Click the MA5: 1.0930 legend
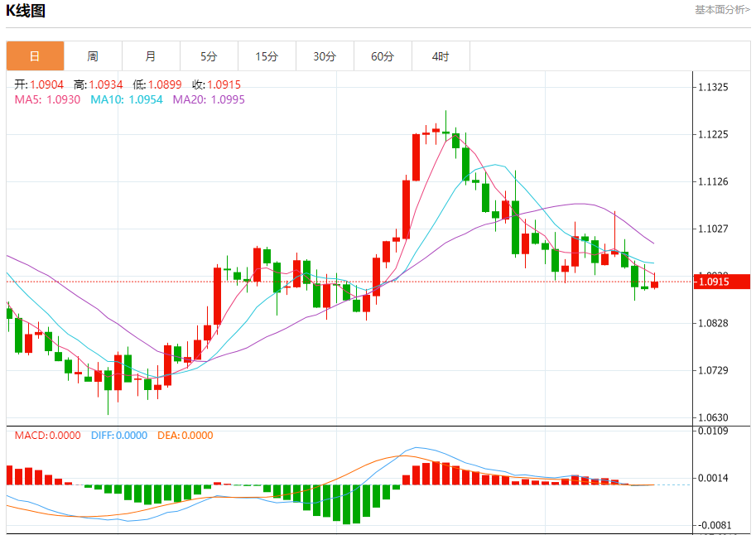Screen dimensions: 756x535 coord(47,100)
